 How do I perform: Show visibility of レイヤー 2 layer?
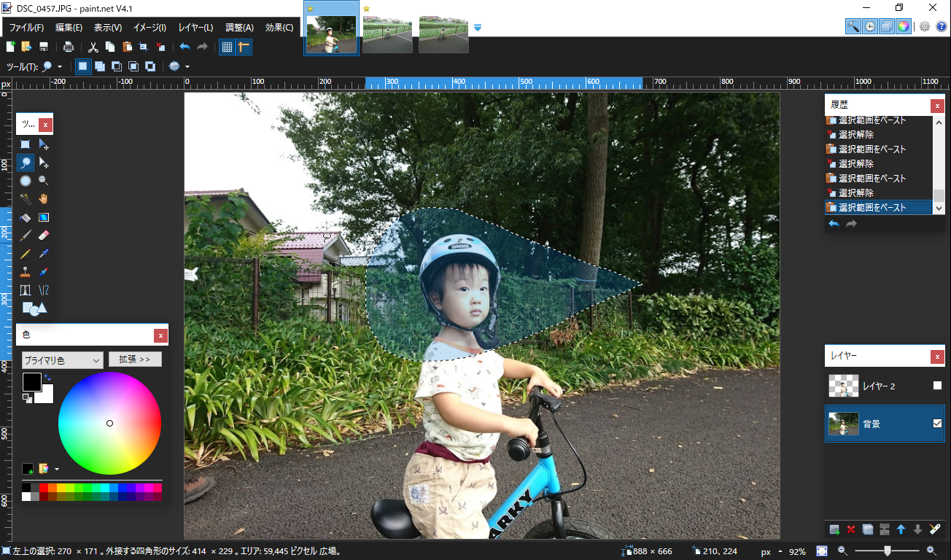[x=937, y=386]
